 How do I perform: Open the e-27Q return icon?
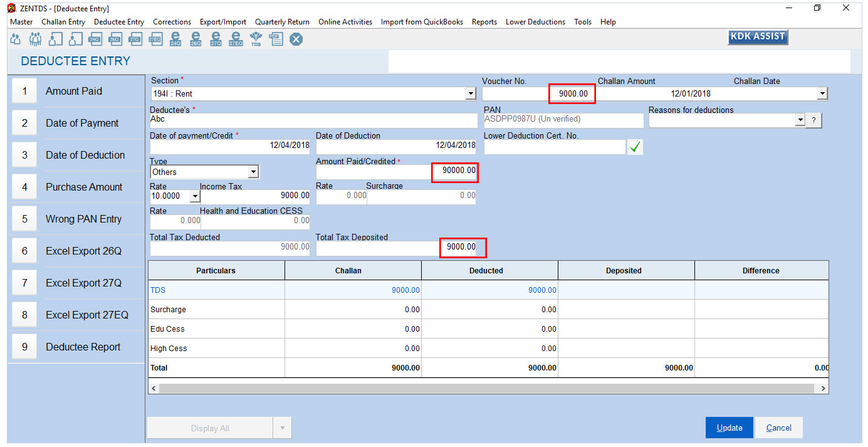216,39
